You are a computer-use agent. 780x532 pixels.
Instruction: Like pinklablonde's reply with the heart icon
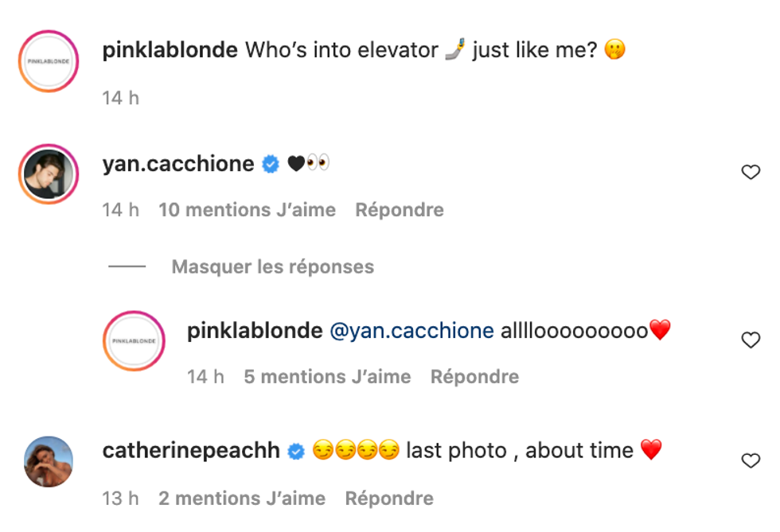pyautogui.click(x=751, y=340)
